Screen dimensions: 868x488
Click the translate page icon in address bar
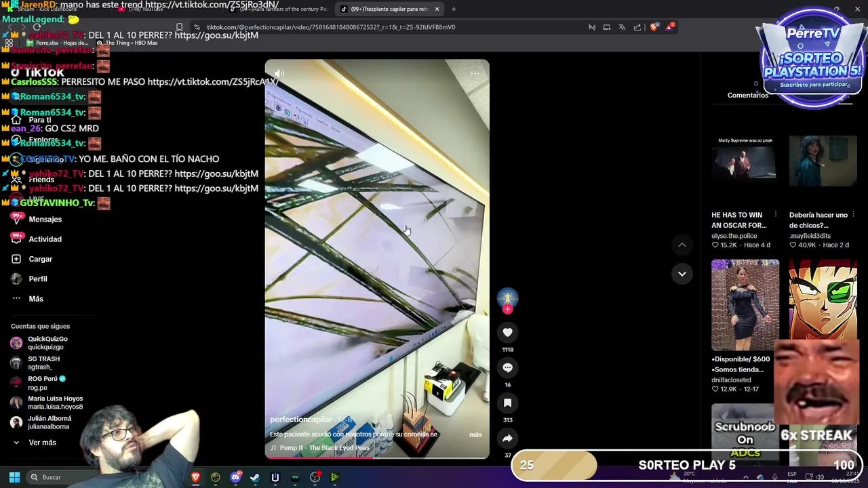click(x=622, y=27)
